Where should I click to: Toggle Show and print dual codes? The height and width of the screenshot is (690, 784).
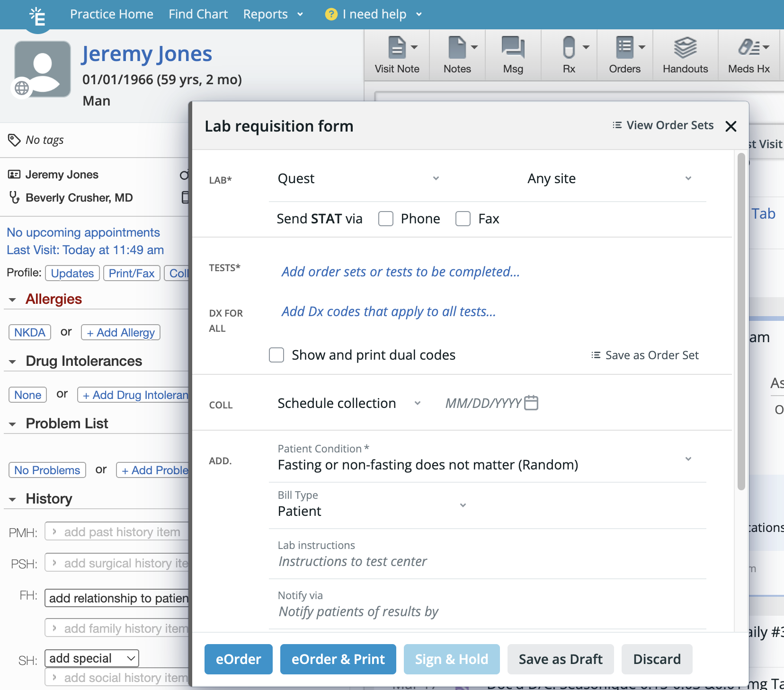276,355
